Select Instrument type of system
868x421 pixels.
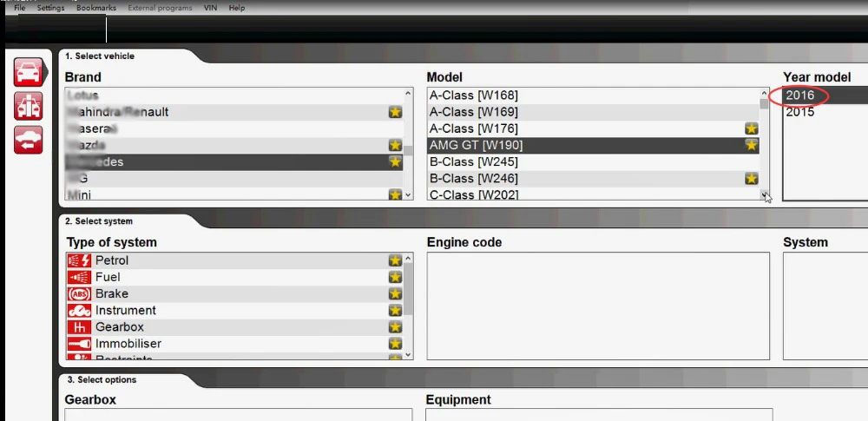235,310
